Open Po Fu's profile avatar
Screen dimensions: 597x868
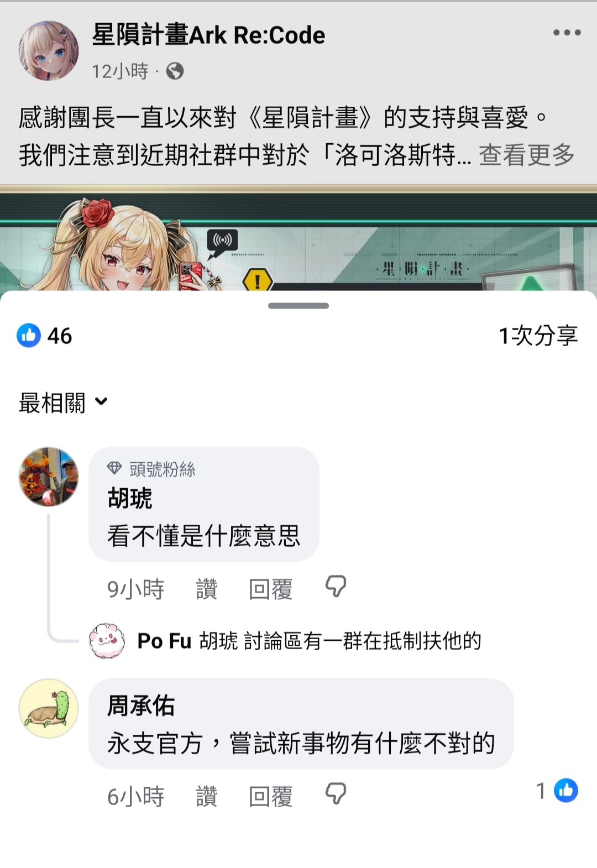pyautogui.click(x=107, y=641)
